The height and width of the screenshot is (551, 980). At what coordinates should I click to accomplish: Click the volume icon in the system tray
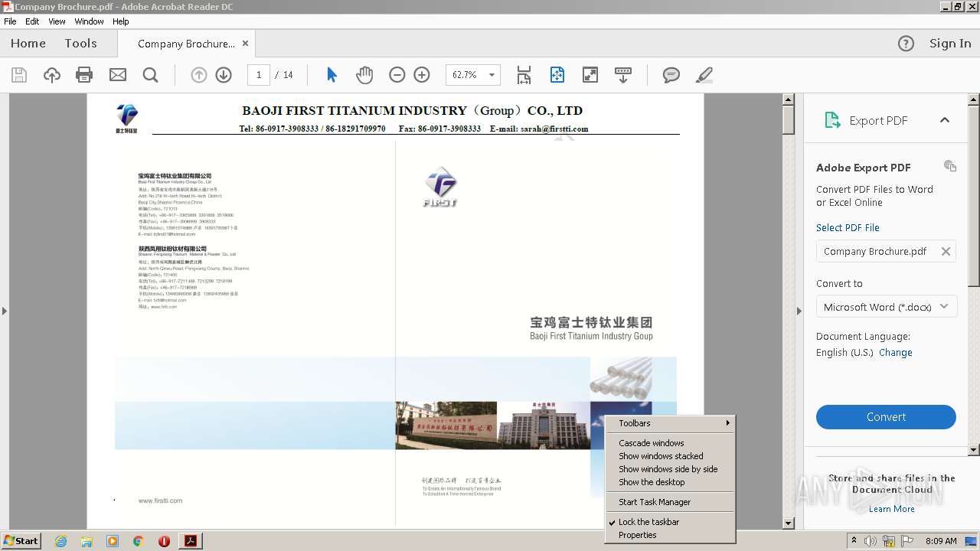[871, 541]
